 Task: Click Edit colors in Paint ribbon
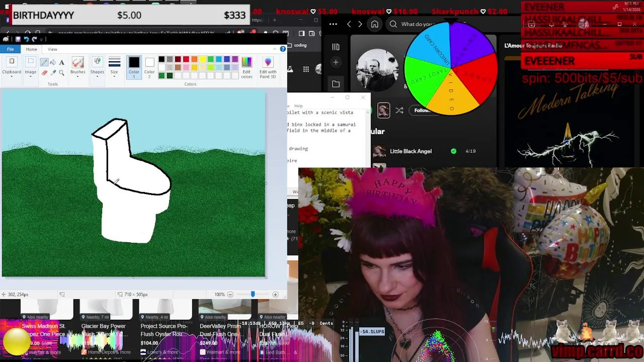pyautogui.click(x=247, y=67)
